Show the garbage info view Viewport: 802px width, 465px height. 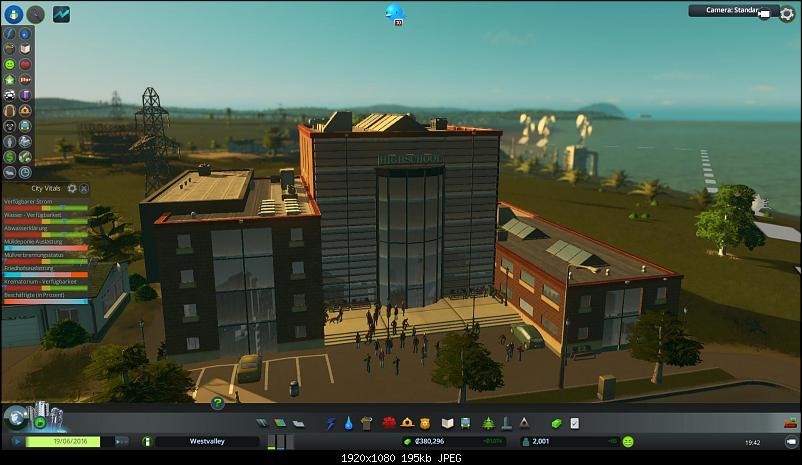pyautogui.click(x=10, y=49)
